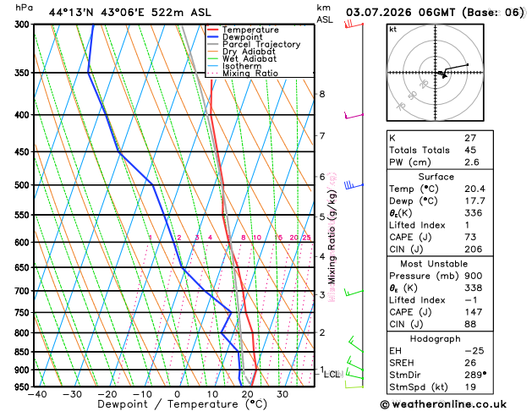The height and width of the screenshot is (411, 532).
Task: Click the 850 hPa pressure axis label
Action: click(24, 353)
